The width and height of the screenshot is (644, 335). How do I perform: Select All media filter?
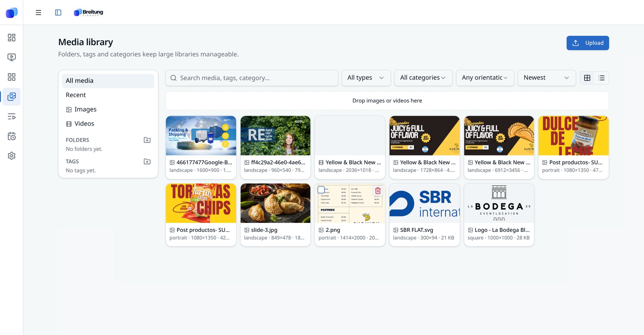click(x=108, y=81)
